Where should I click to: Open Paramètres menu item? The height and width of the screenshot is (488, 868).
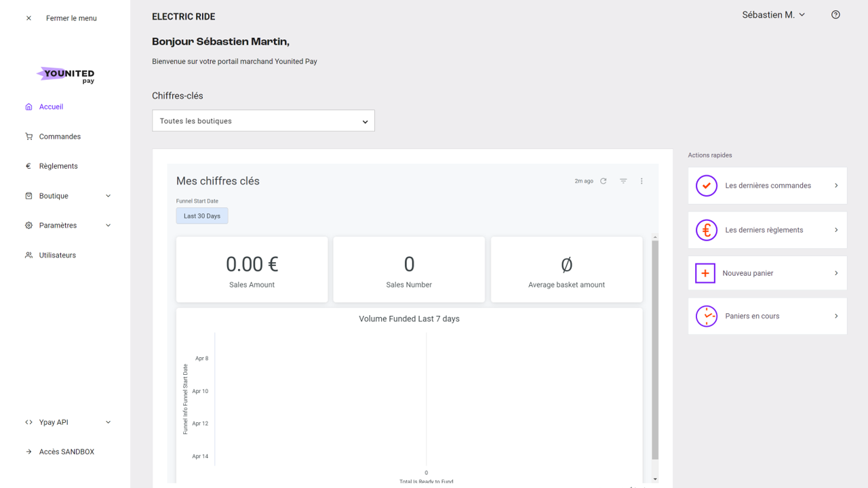58,226
